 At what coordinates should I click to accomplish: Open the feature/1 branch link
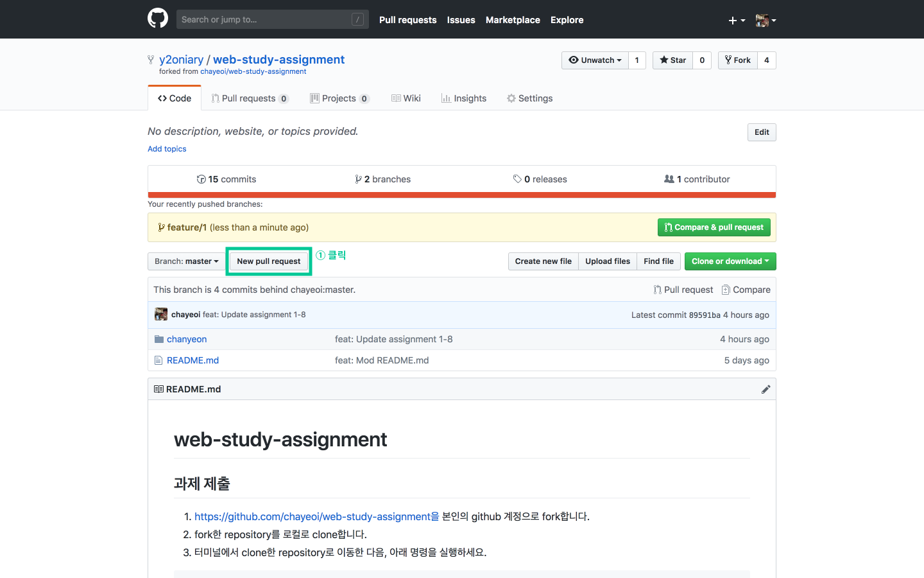[x=187, y=227]
